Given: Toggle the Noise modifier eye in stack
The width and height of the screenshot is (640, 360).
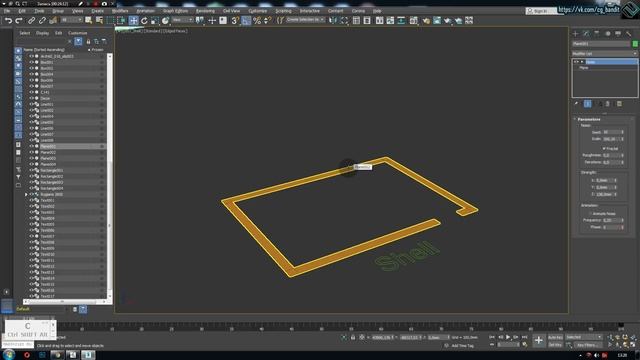Looking at the screenshot, I should (575, 62).
